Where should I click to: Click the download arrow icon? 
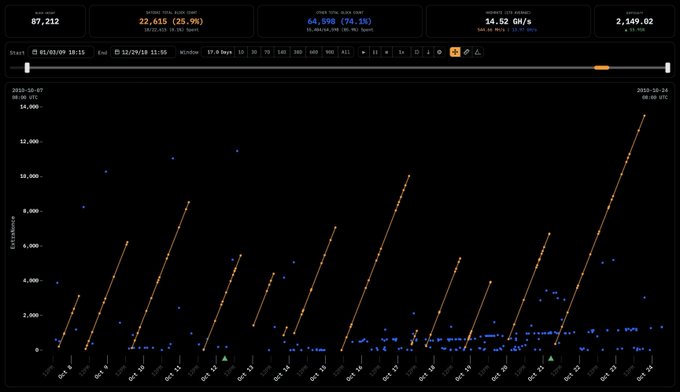(428, 52)
